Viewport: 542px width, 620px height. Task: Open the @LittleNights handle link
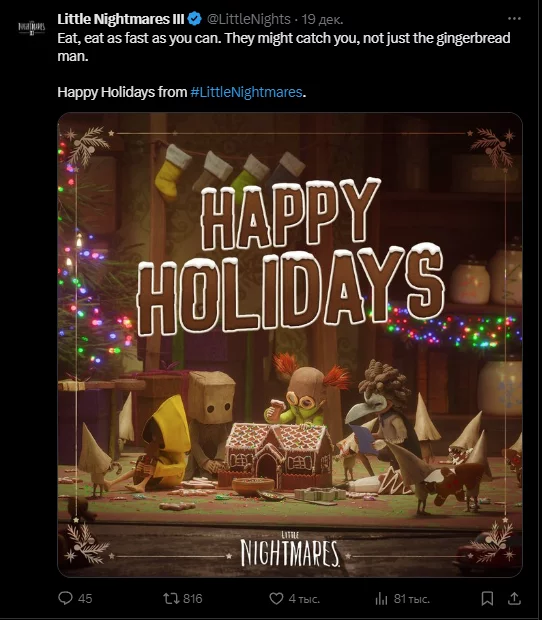click(x=249, y=19)
